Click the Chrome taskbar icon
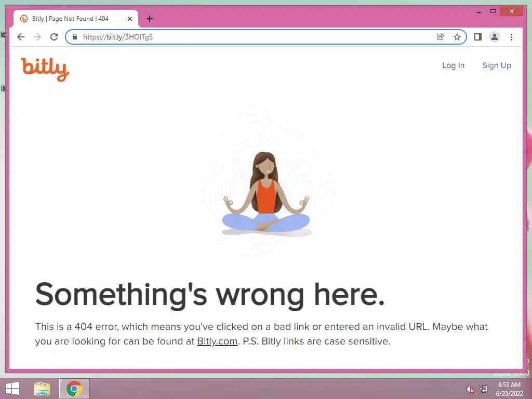Image resolution: width=532 pixels, height=399 pixels. 74,389
